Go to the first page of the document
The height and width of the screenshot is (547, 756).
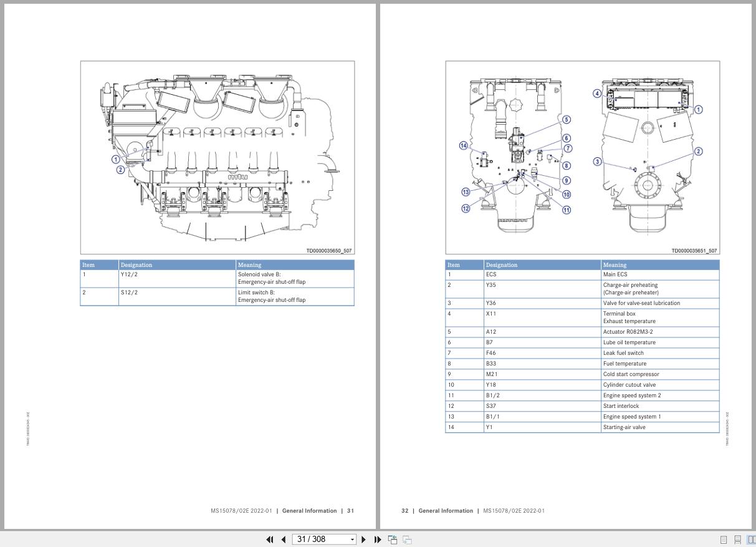pyautogui.click(x=270, y=540)
